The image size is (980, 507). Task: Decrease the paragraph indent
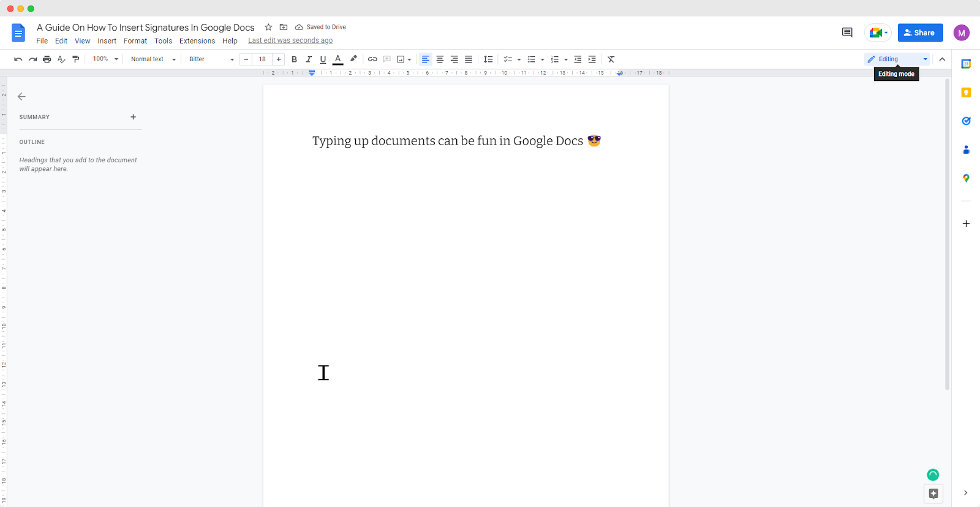coord(578,59)
